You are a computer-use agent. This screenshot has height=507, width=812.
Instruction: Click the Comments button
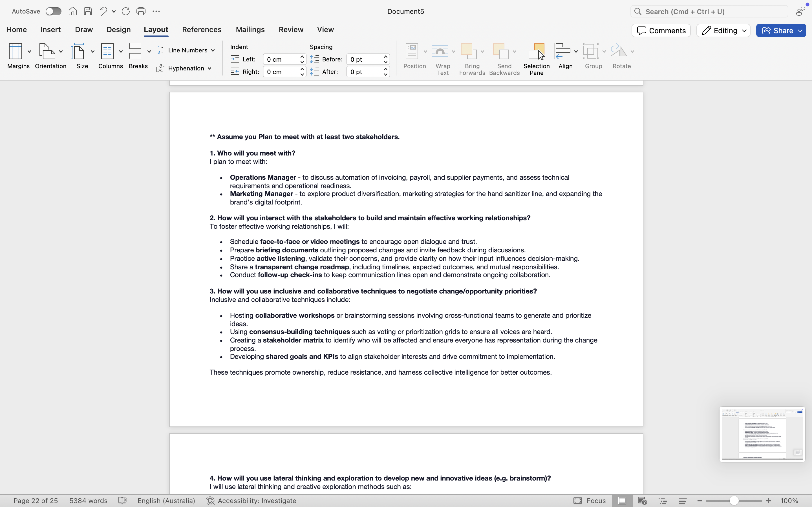[661, 30]
